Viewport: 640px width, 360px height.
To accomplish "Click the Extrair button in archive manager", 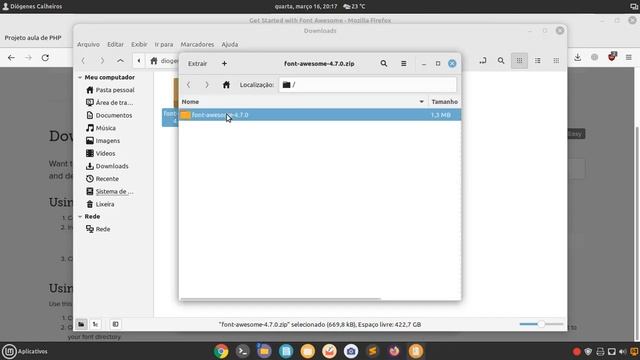I will coord(198,64).
